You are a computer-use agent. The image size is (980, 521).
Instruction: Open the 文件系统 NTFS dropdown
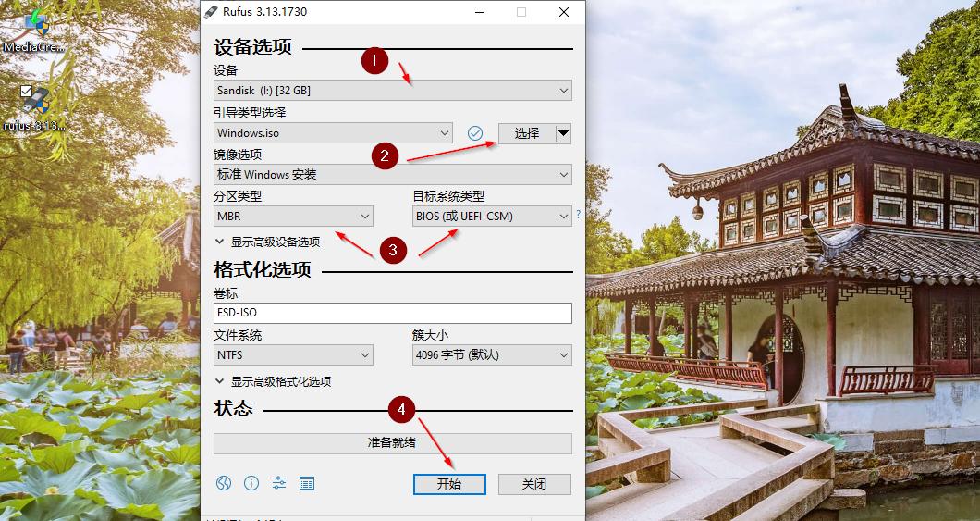point(293,355)
